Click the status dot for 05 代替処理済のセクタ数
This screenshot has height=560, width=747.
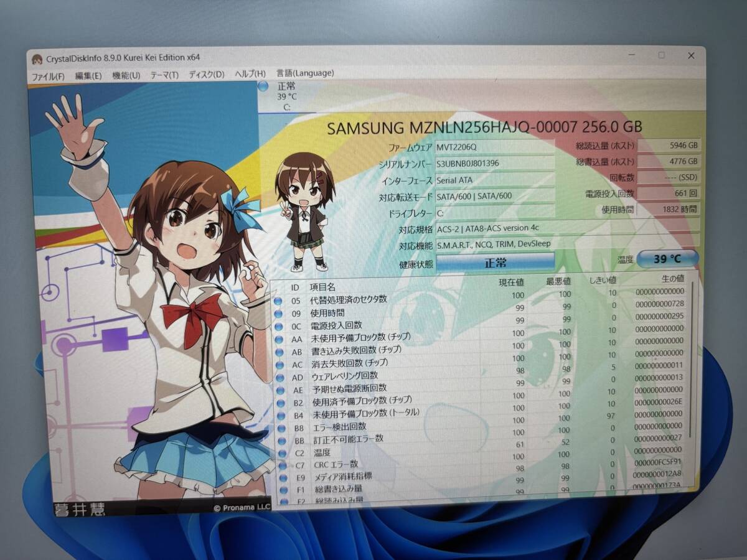point(278,302)
